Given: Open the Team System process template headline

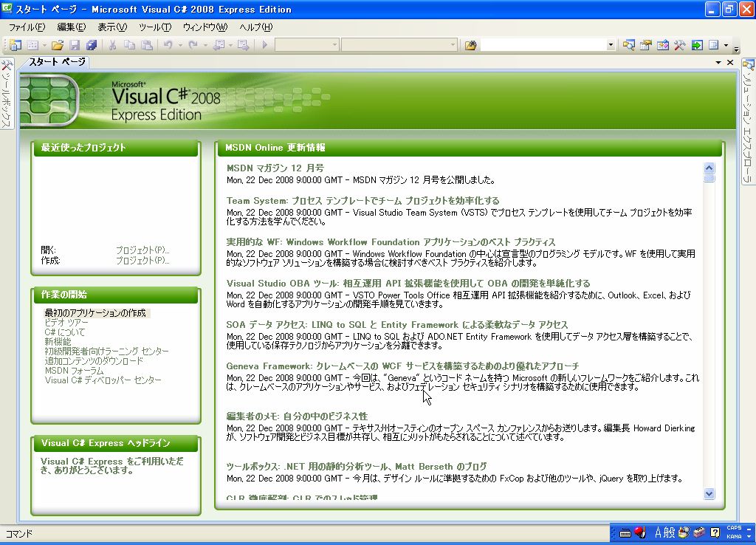Looking at the screenshot, I should (x=363, y=201).
